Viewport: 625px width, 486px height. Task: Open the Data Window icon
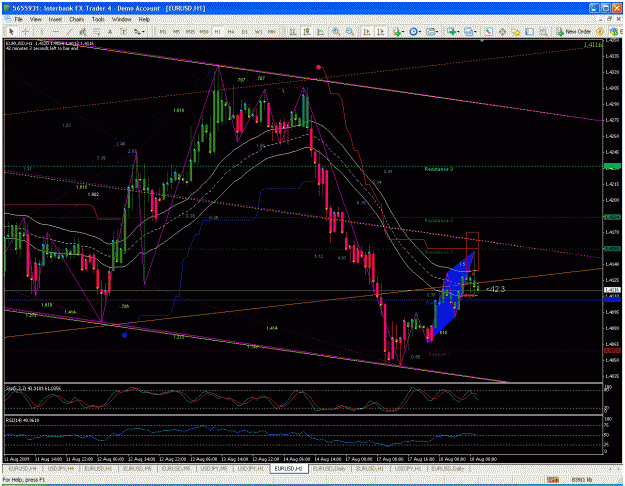(502, 31)
